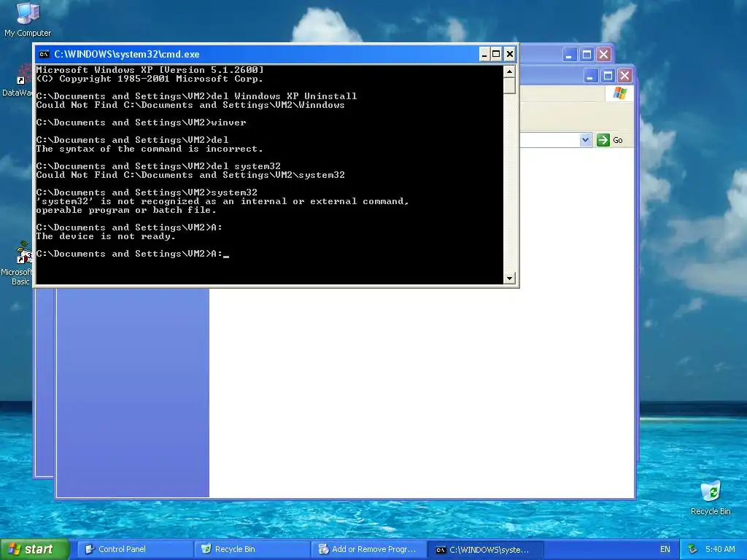Viewport: 747px width, 560px height.
Task: Click the cmd.exe title bar system icon
Action: click(x=44, y=54)
